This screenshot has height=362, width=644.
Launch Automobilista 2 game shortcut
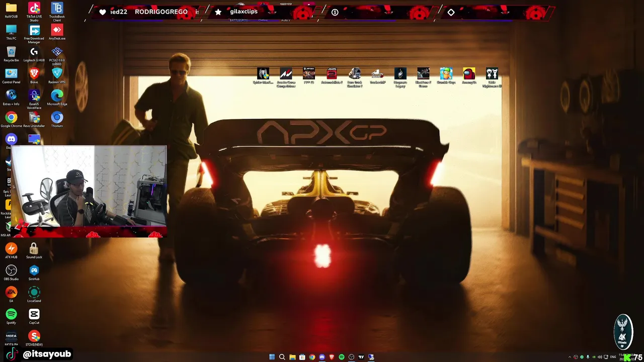tap(332, 76)
